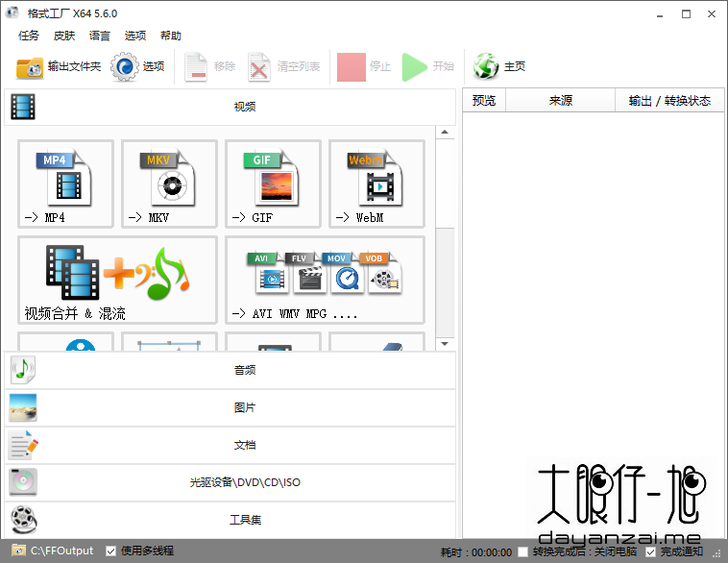
Task: Select the -> MKV conversion icon
Action: coord(169,184)
